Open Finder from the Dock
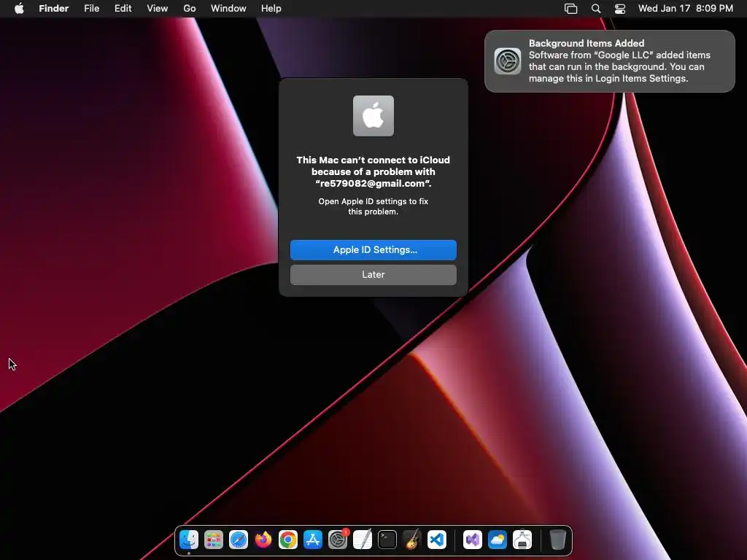 [189, 540]
